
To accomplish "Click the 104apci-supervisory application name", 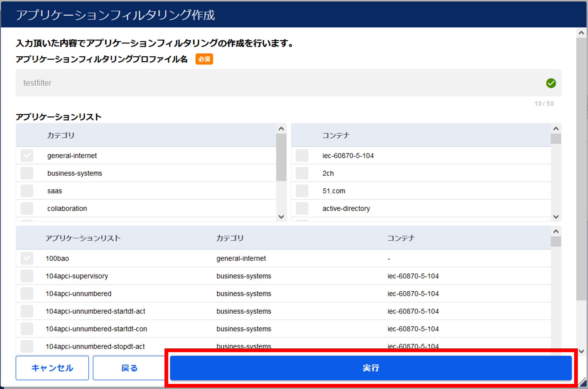I will (77, 276).
